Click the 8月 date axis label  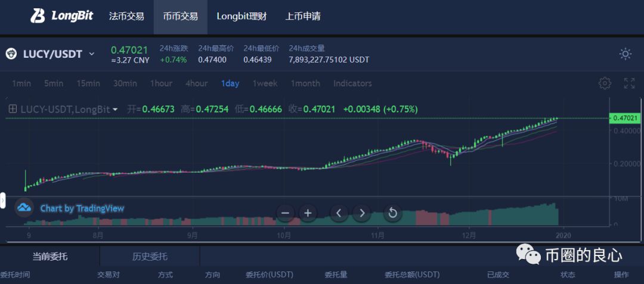click(x=98, y=235)
